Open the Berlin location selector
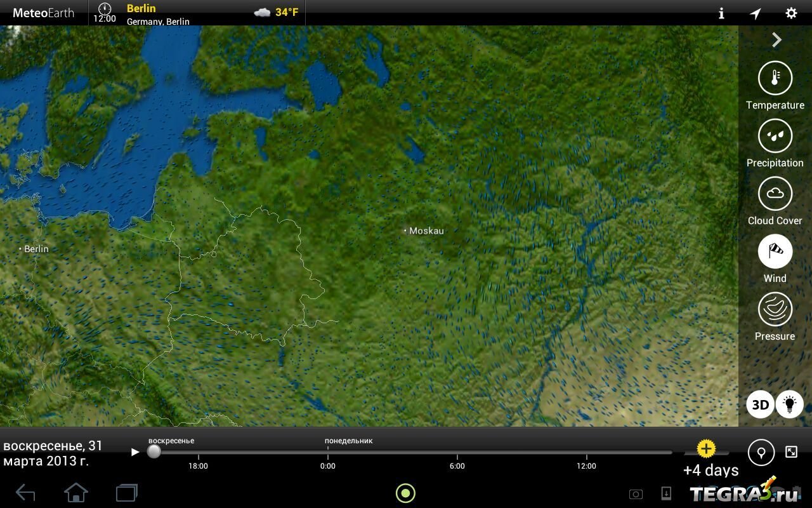 pos(159,13)
